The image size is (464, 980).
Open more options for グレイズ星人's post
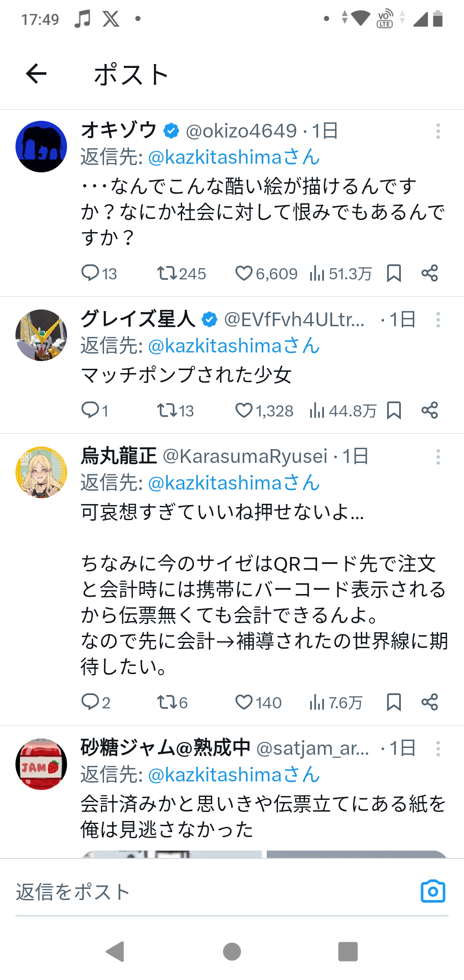click(x=438, y=320)
